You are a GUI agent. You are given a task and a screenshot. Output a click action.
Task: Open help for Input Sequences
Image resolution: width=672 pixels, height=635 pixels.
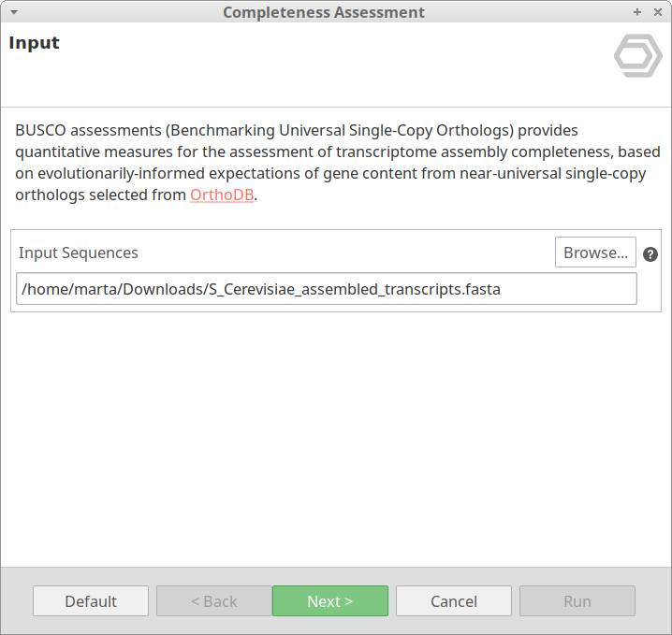point(650,253)
